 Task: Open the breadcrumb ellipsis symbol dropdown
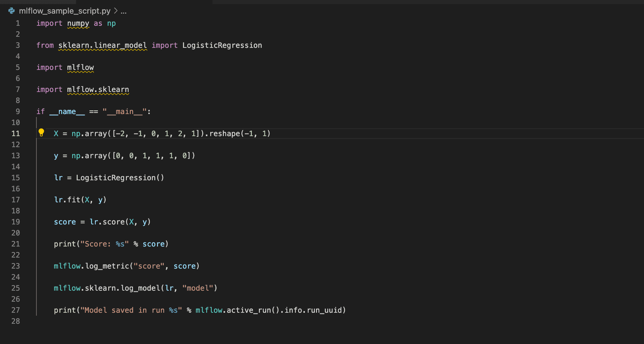click(124, 11)
